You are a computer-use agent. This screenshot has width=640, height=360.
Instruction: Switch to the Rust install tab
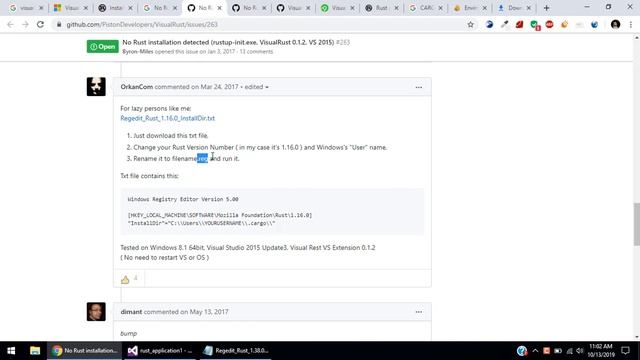tap(116, 8)
